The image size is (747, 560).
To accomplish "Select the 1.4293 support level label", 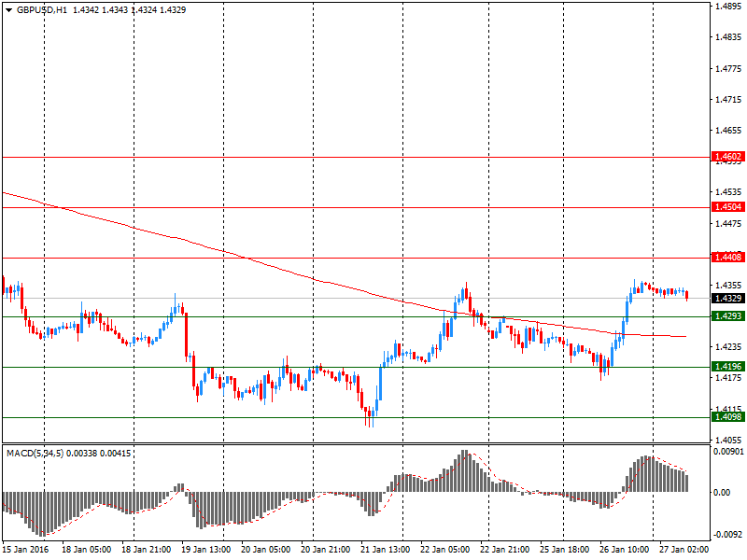I will [x=728, y=316].
